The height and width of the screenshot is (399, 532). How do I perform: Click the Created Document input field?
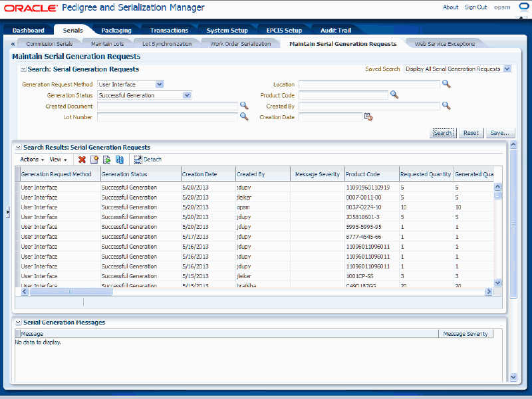(x=168, y=106)
